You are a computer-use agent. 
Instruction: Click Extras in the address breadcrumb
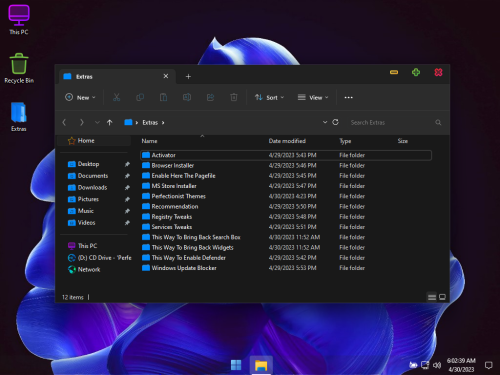click(x=150, y=123)
